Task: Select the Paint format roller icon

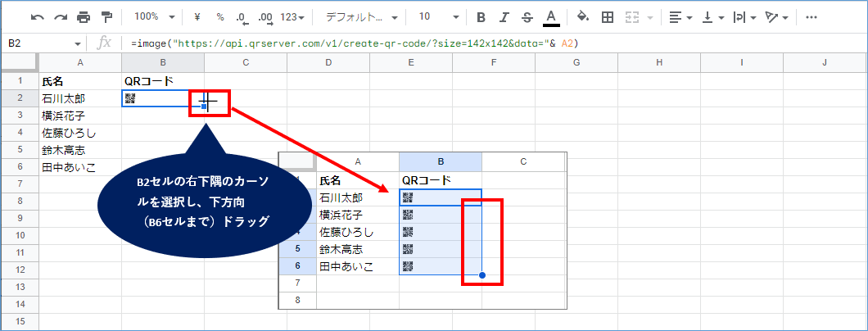Action: click(x=106, y=17)
